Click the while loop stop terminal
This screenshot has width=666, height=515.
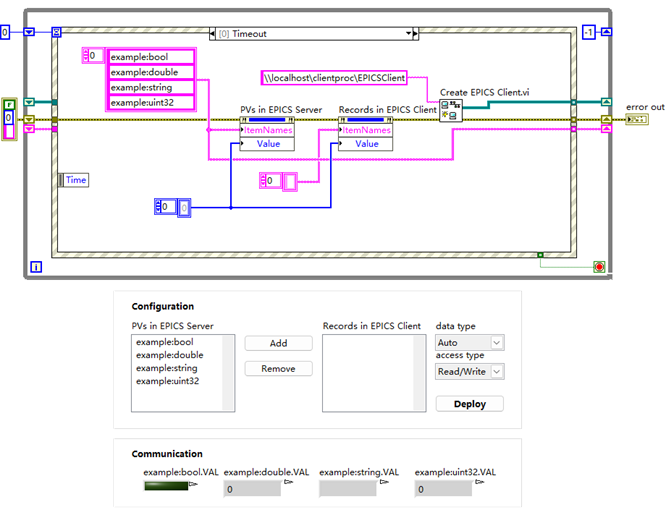[x=599, y=267]
